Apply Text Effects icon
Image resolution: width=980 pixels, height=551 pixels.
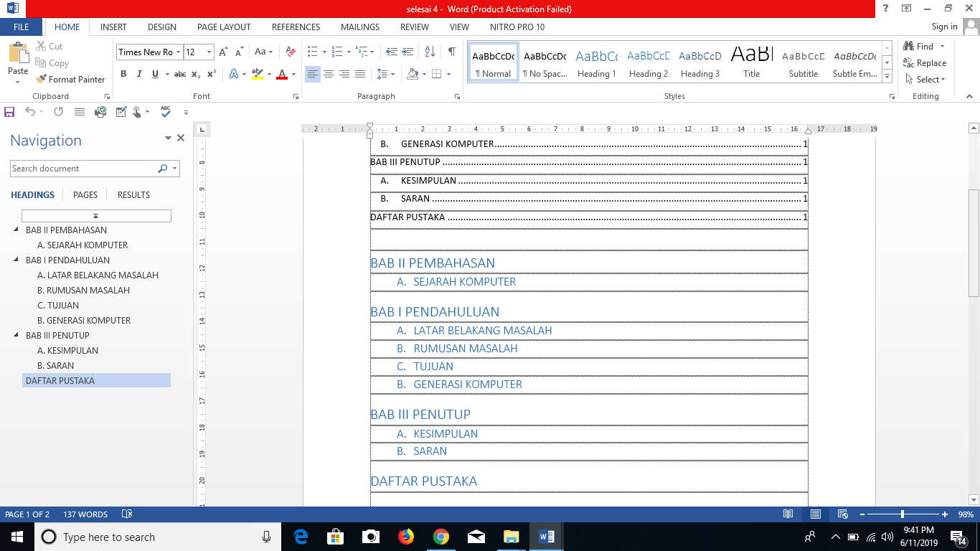pos(234,74)
